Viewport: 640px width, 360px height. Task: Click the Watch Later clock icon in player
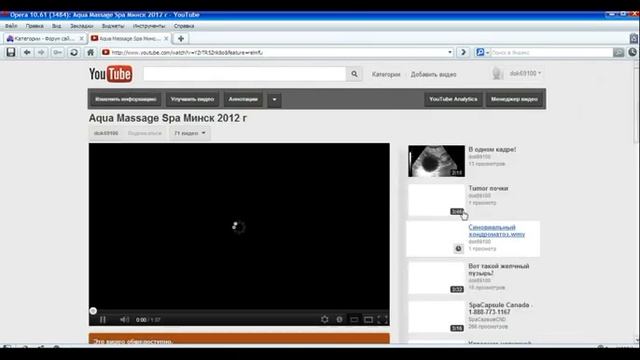point(339,319)
